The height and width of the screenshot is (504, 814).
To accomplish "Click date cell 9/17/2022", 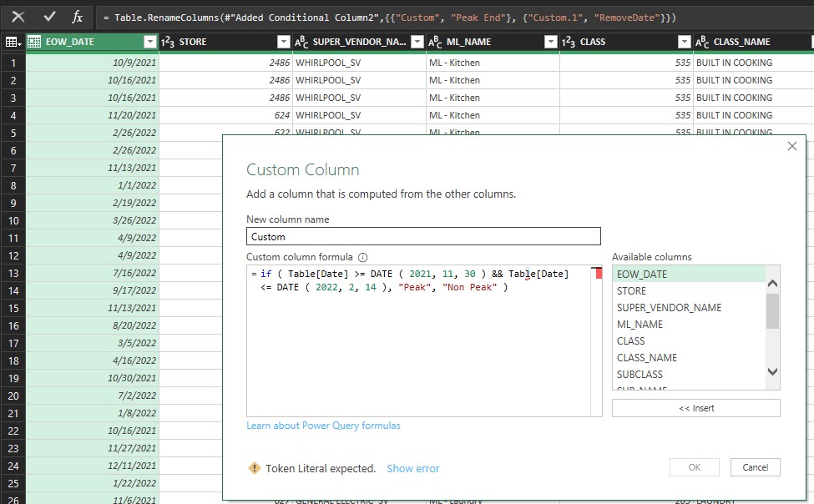I will click(x=93, y=290).
